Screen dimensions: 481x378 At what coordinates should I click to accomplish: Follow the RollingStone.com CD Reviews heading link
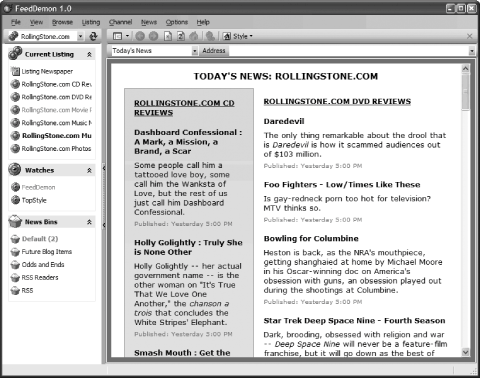[184, 108]
